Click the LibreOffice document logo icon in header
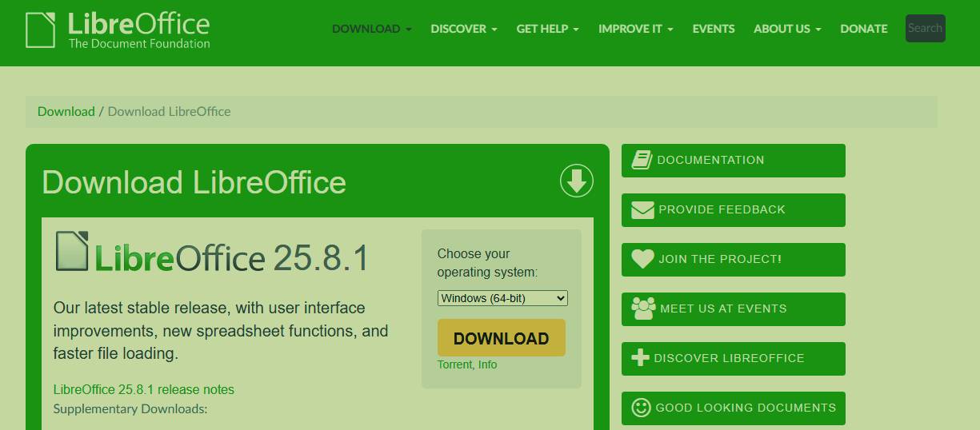This screenshot has height=430, width=980. pos(41,30)
